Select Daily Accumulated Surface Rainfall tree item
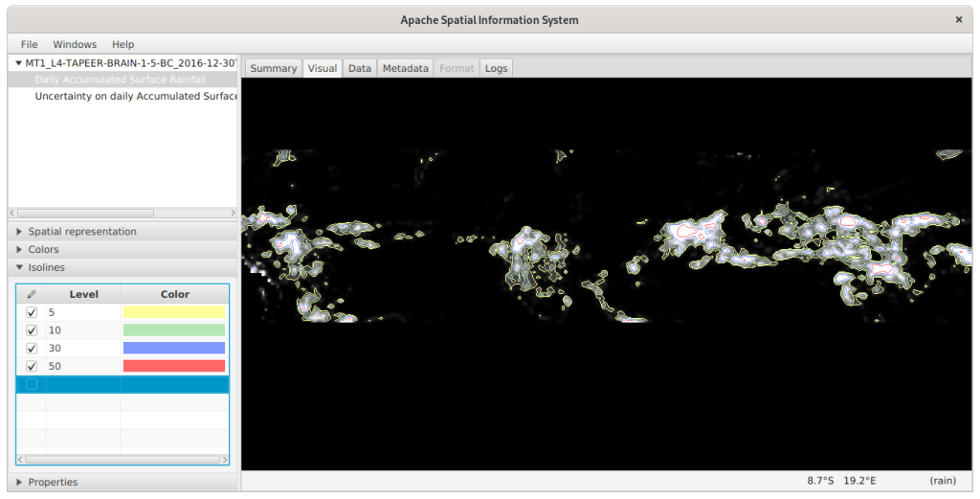The height and width of the screenshot is (499, 980). [121, 80]
